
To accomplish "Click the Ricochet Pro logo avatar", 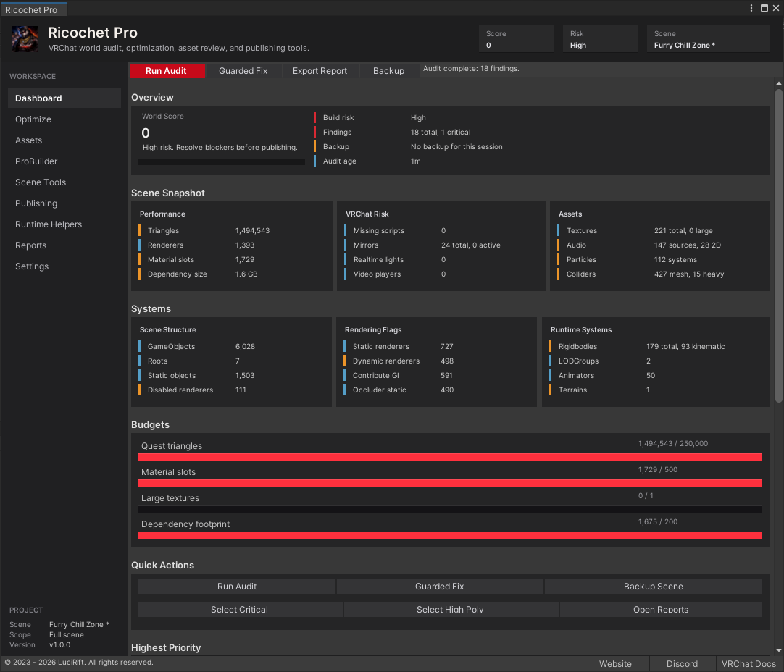I will pyautogui.click(x=25, y=39).
